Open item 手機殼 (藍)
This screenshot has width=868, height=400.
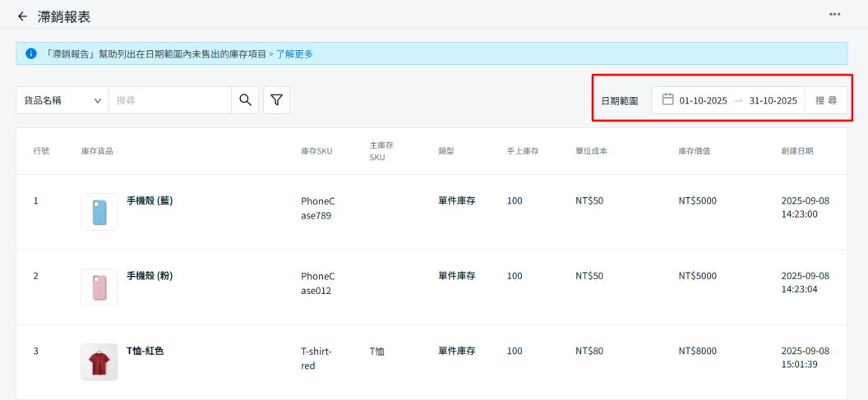pyautogui.click(x=150, y=200)
